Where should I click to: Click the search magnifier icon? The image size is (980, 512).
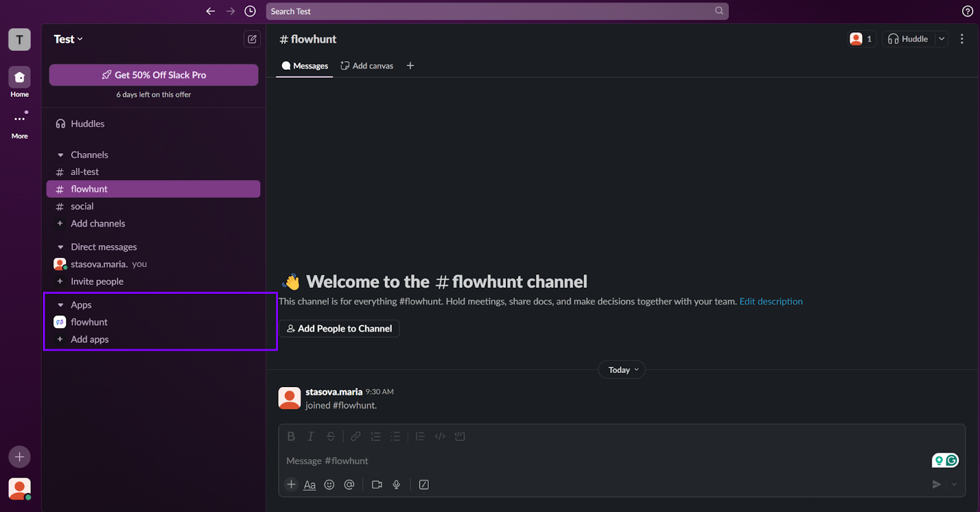coord(719,11)
